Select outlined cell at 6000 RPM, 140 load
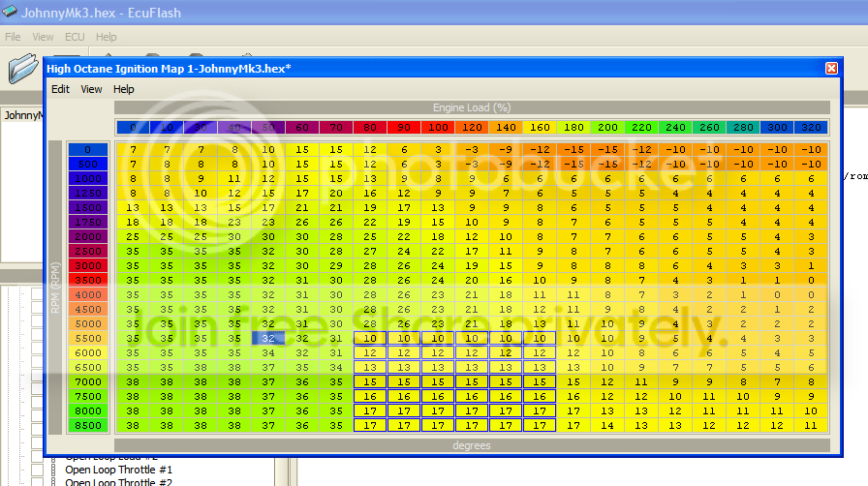This screenshot has width=868, height=486. (x=506, y=352)
